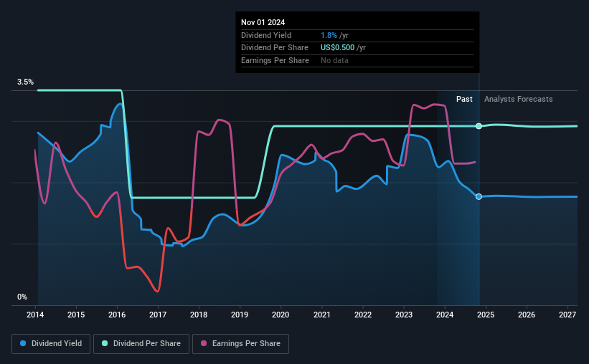Click the 2027 x-axis label
The width and height of the screenshot is (589, 364).
pos(567,315)
